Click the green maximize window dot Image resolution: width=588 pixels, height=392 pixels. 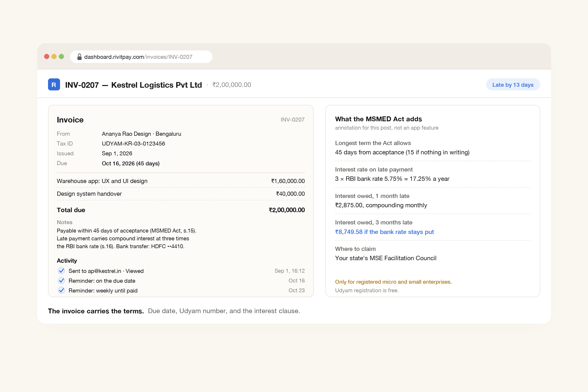tap(61, 57)
